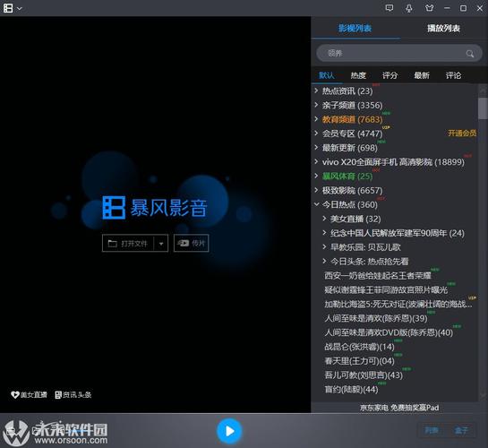Select 春天里(王力可)(04) item

click(359, 361)
